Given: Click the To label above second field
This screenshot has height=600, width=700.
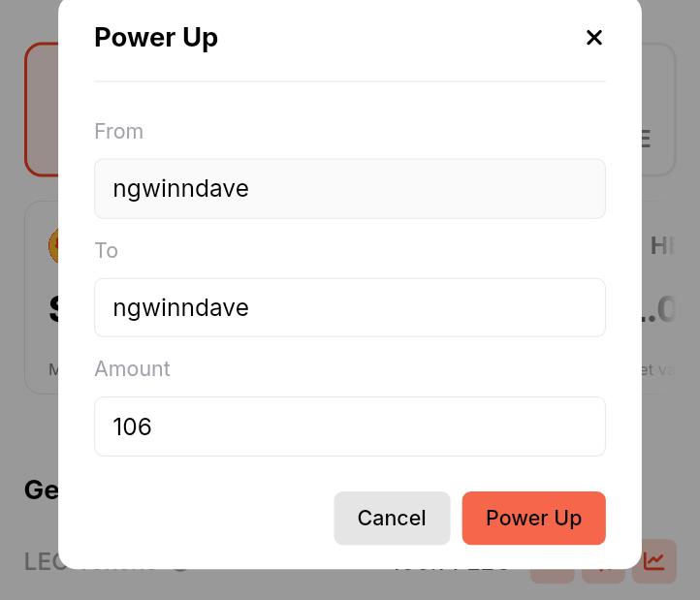Looking at the screenshot, I should pyautogui.click(x=107, y=250).
